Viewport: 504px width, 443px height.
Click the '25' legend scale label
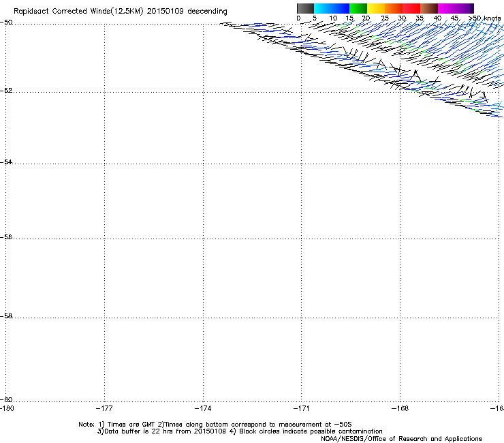(385, 18)
